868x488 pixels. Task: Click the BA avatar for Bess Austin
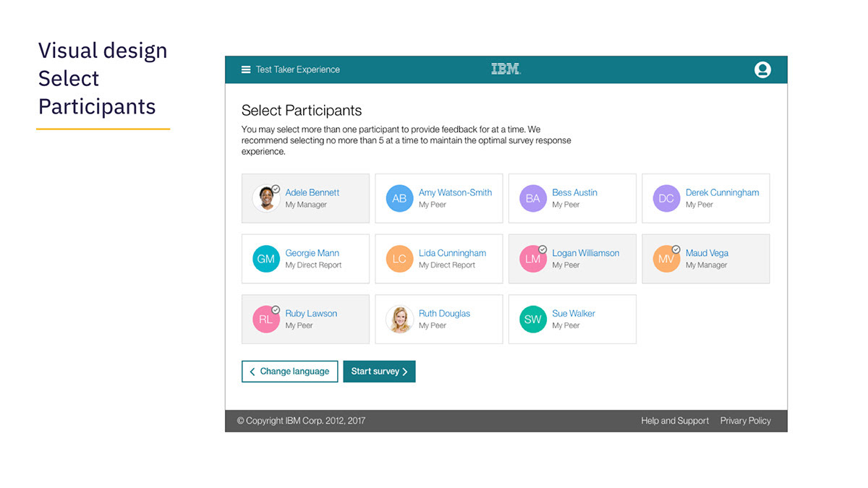(532, 198)
